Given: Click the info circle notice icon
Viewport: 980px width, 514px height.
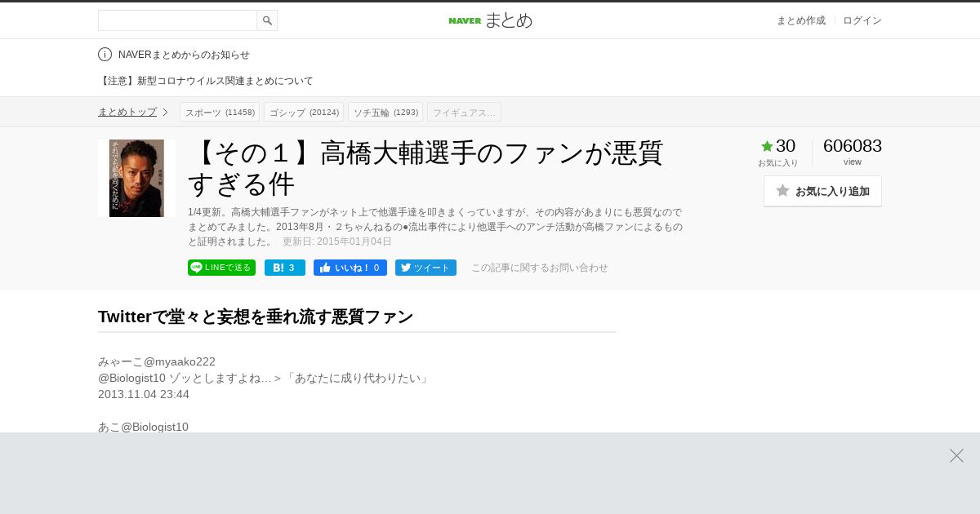Looking at the screenshot, I should click(x=105, y=55).
